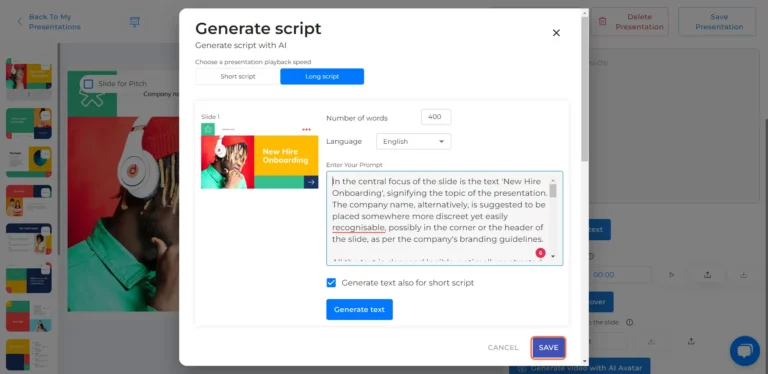This screenshot has width=768, height=374.
Task: Click the prompt text area scroll-down arrow
Action: 552,257
